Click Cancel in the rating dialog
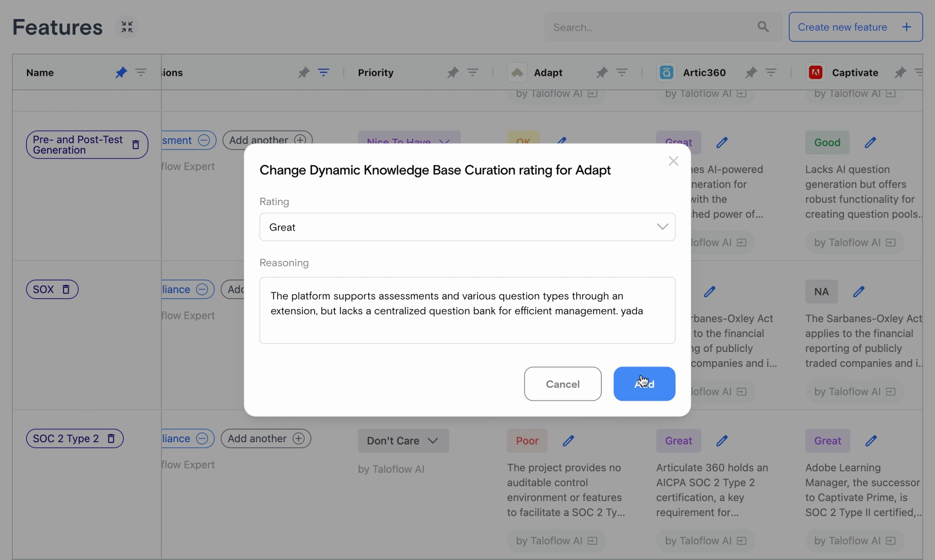The height and width of the screenshot is (560, 935). [562, 384]
